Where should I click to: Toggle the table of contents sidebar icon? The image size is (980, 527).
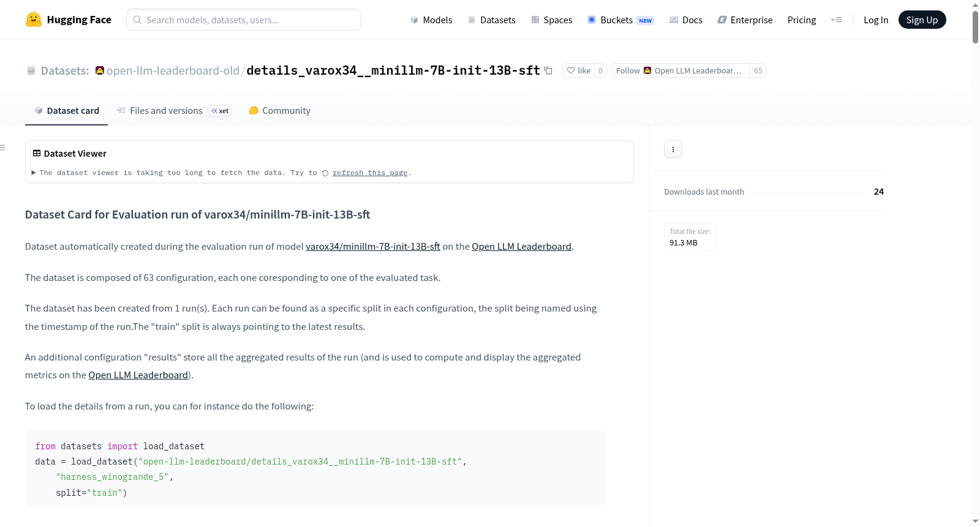click(2, 148)
